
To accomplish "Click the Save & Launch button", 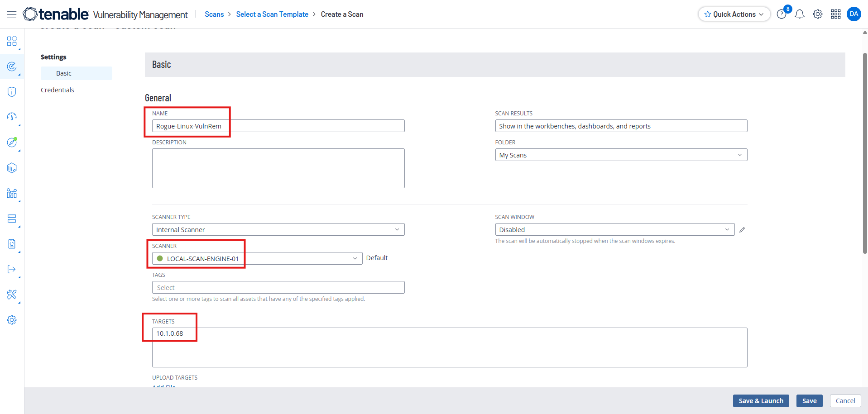I will [x=761, y=401].
